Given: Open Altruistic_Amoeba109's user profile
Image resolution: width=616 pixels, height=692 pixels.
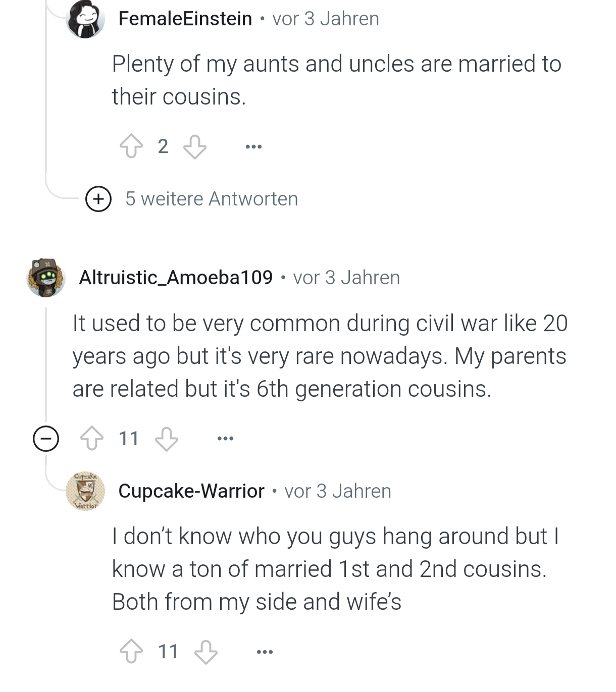Looking at the screenshot, I should pos(176,278).
